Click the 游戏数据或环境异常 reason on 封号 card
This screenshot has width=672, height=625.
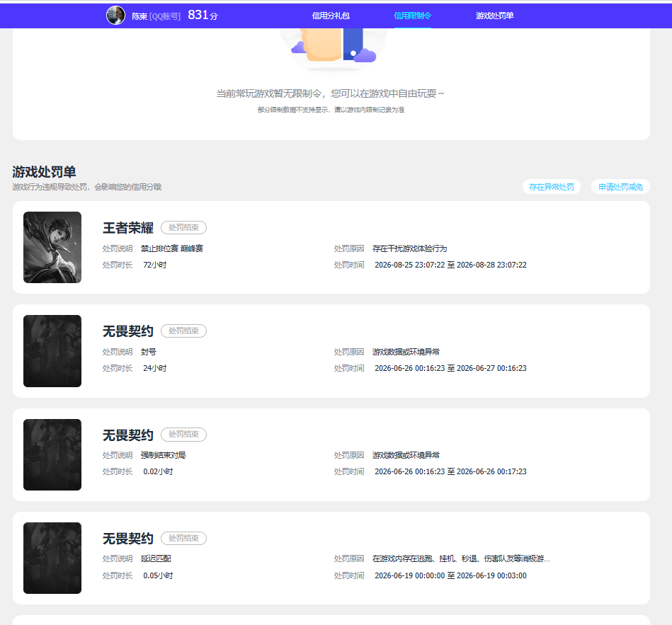406,352
